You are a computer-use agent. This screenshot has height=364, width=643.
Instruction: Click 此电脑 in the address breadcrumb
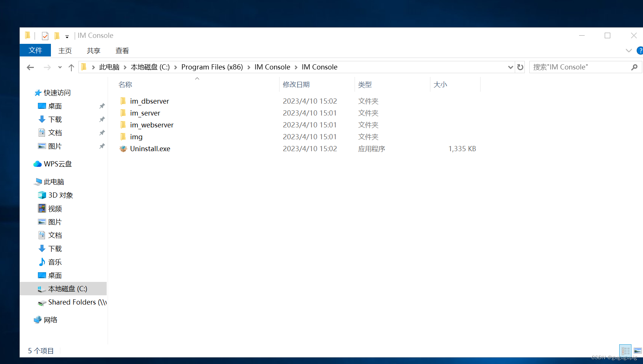point(109,67)
